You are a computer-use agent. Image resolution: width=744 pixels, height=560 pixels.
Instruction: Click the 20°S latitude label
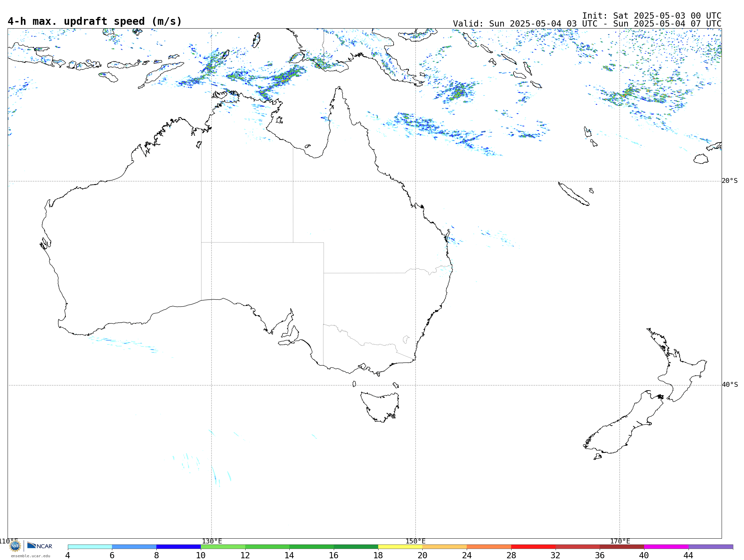coord(730,181)
